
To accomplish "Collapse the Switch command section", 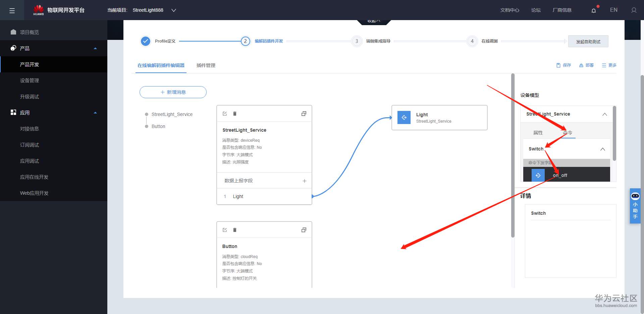I will point(603,149).
